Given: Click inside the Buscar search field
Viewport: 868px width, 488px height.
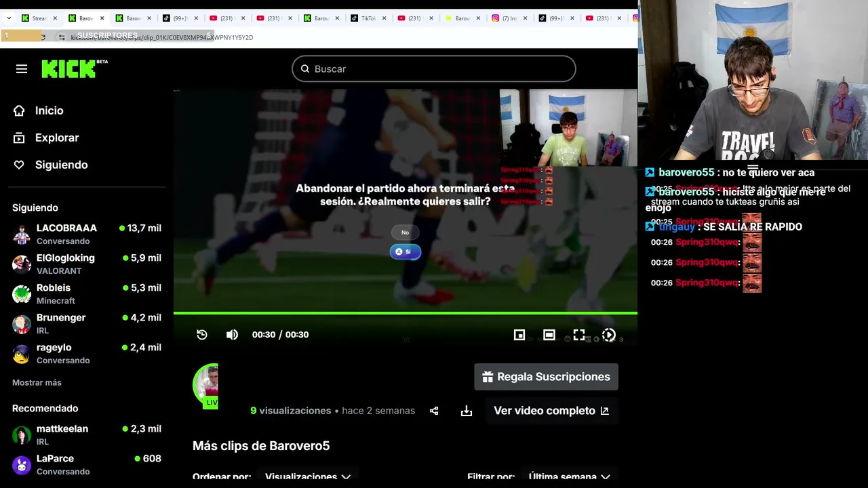Looking at the screenshot, I should 434,68.
